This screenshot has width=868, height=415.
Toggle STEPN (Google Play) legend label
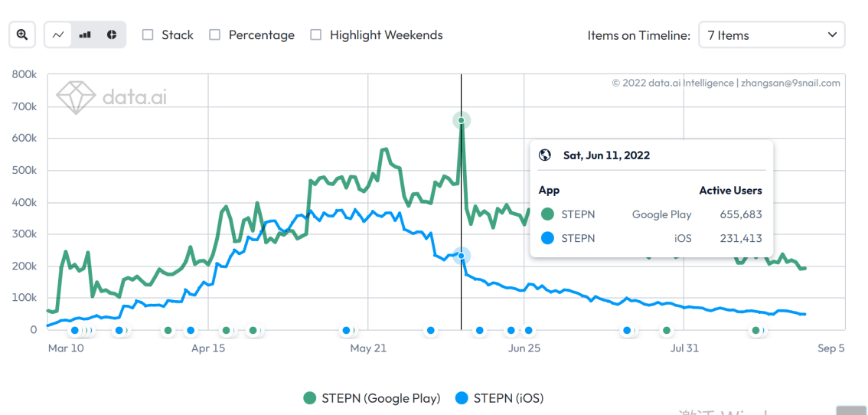click(x=380, y=398)
